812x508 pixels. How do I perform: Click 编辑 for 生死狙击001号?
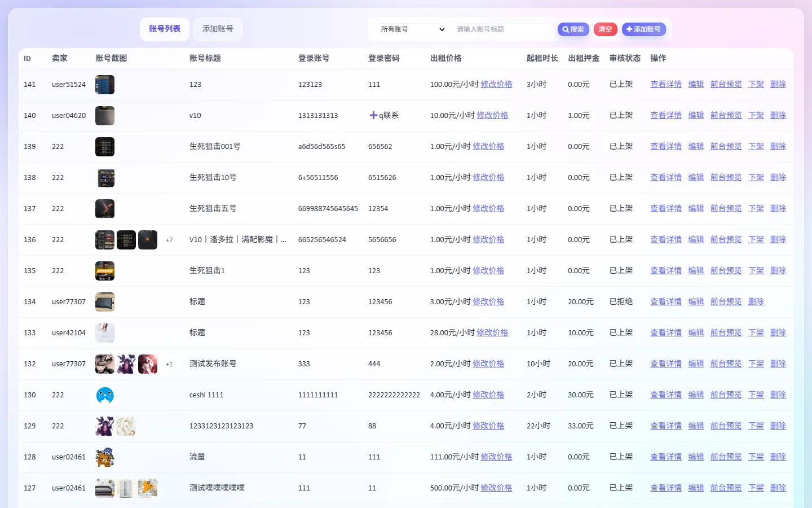click(696, 146)
